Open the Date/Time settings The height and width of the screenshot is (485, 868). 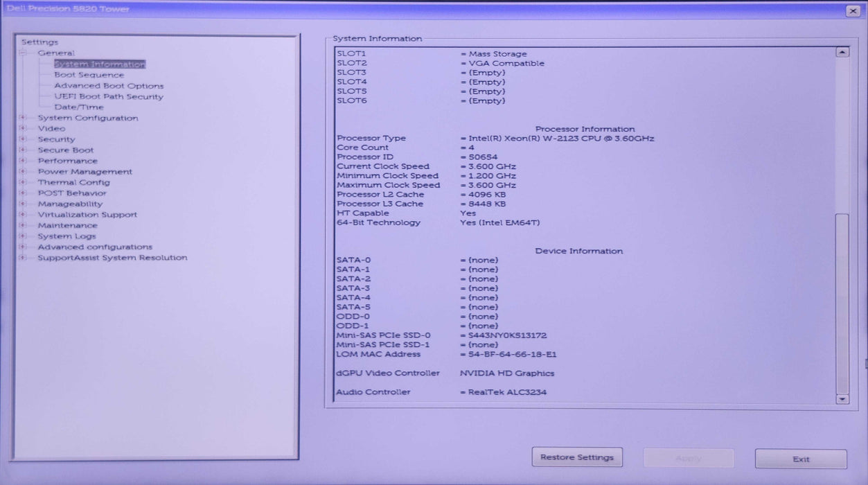click(79, 107)
